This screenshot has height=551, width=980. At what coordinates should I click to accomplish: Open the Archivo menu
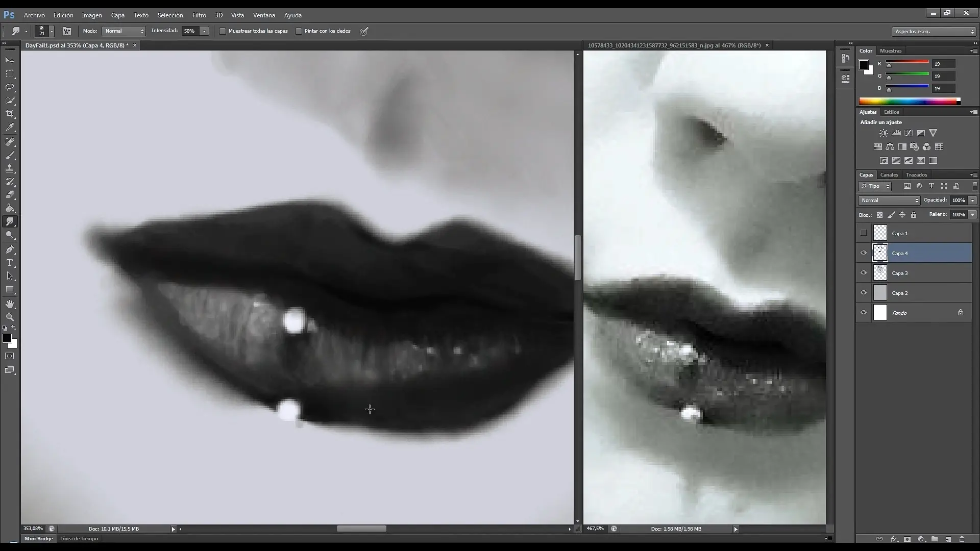[34, 15]
